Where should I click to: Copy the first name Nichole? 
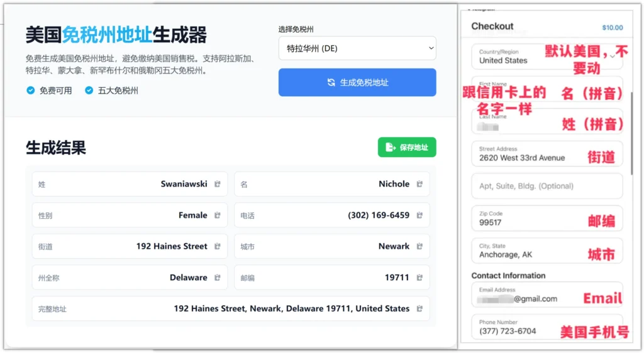tap(419, 184)
